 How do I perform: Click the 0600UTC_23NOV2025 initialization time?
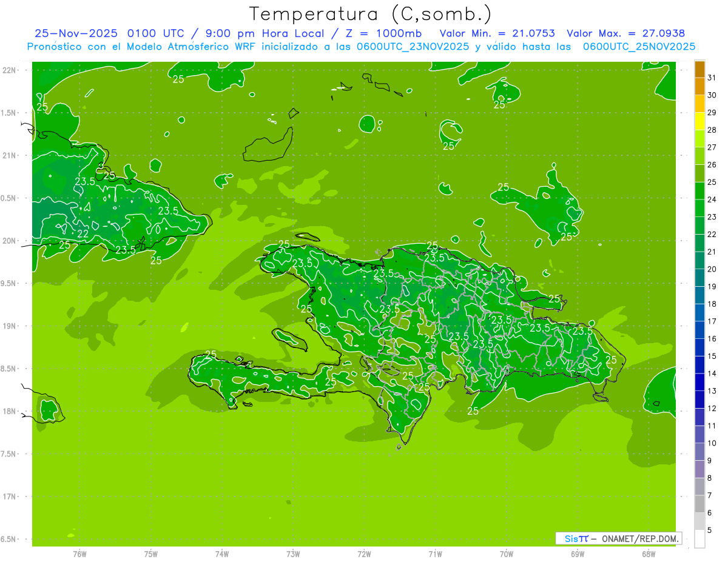click(414, 47)
